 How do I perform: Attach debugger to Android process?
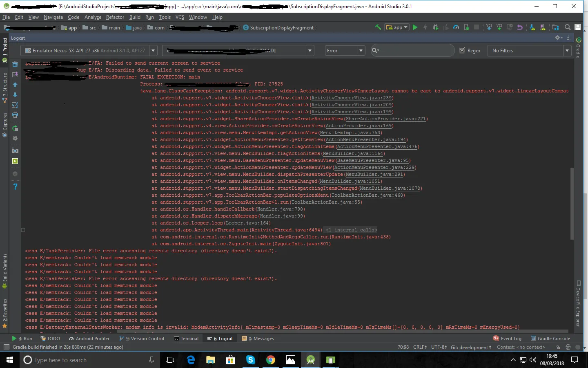tap(466, 27)
